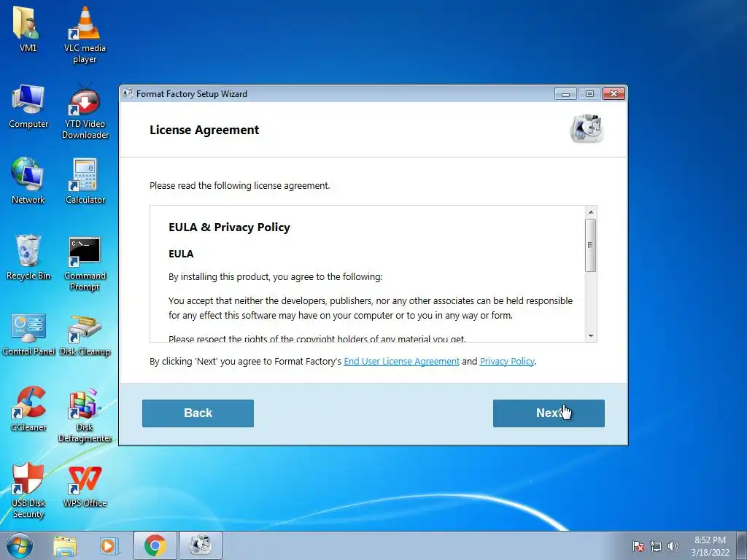Open USB Disk Security shortcut
747x560 pixels.
coord(28,489)
